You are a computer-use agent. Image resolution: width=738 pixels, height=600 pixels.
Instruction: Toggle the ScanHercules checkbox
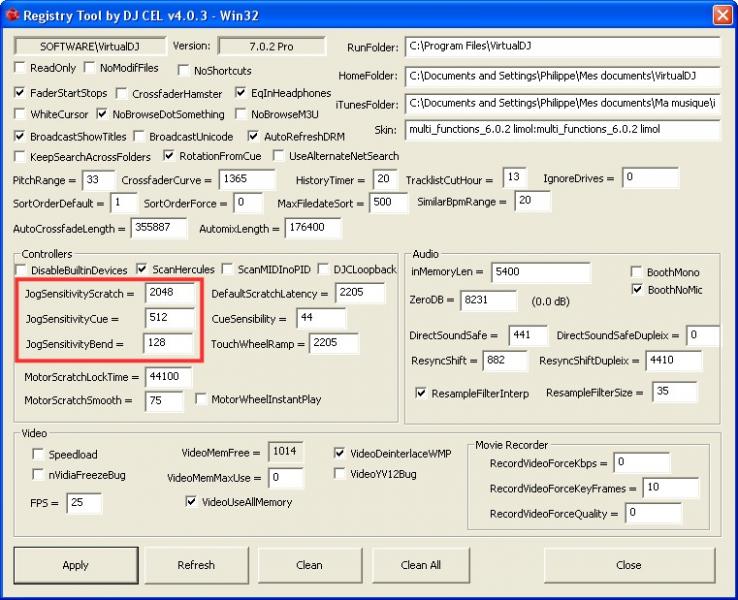(x=143, y=269)
